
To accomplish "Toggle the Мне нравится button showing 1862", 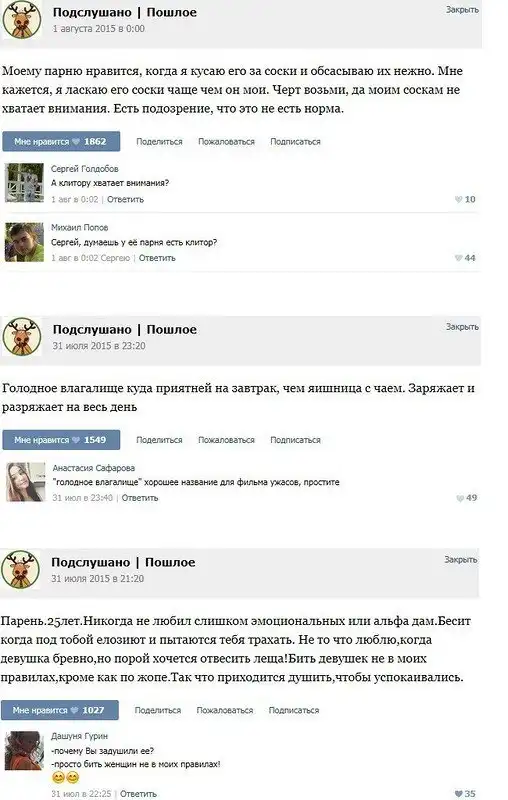I will [61, 142].
